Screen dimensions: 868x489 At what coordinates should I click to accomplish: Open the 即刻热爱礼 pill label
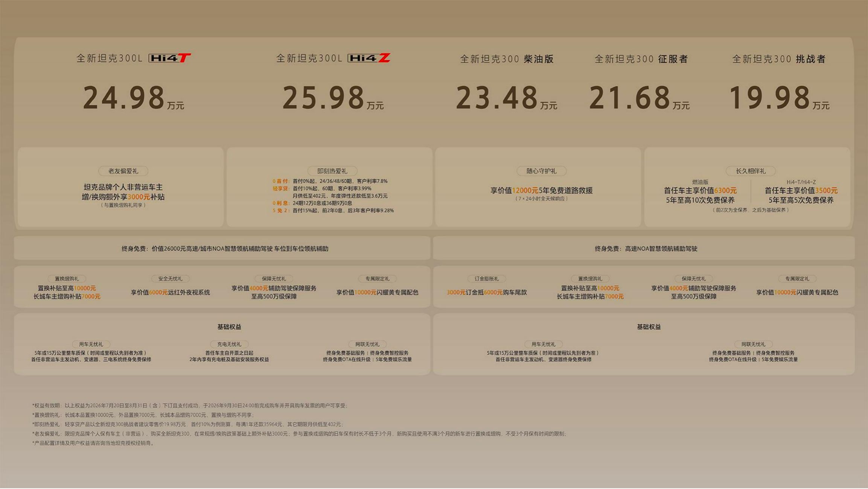pyautogui.click(x=332, y=171)
